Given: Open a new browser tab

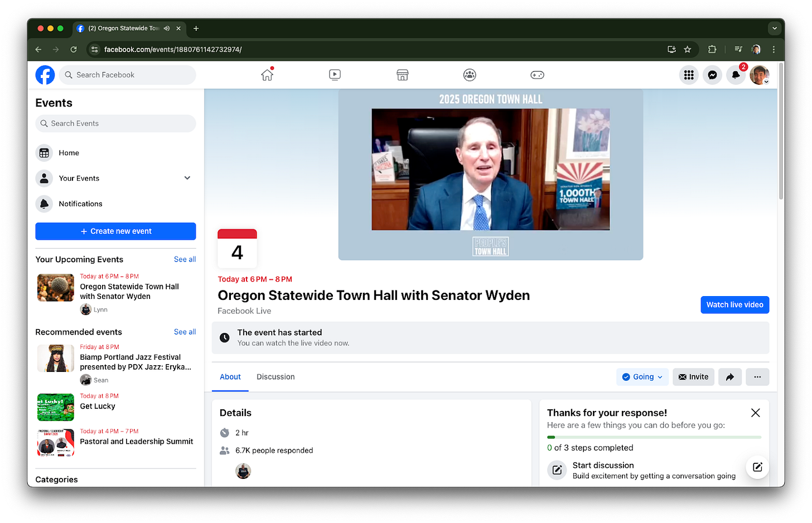Looking at the screenshot, I should (196, 28).
